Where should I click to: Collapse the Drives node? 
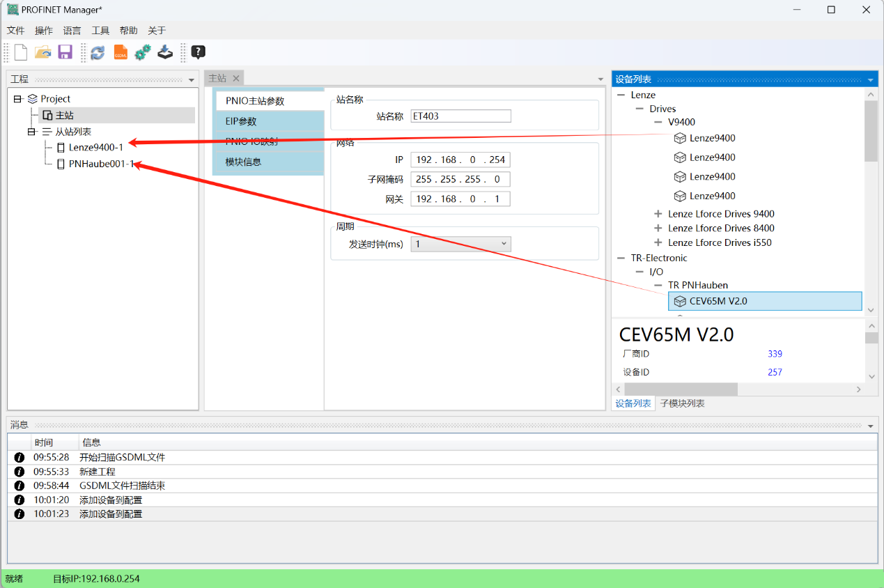tap(639, 109)
